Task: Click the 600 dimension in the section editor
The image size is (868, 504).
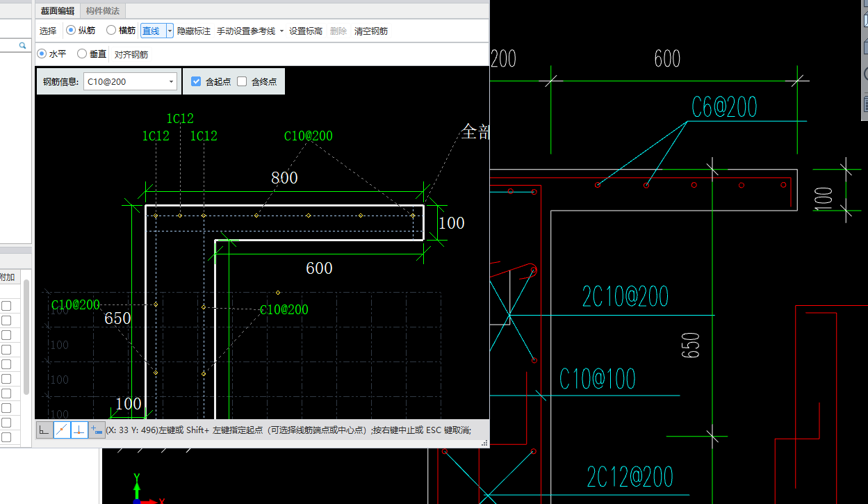Action: point(319,268)
